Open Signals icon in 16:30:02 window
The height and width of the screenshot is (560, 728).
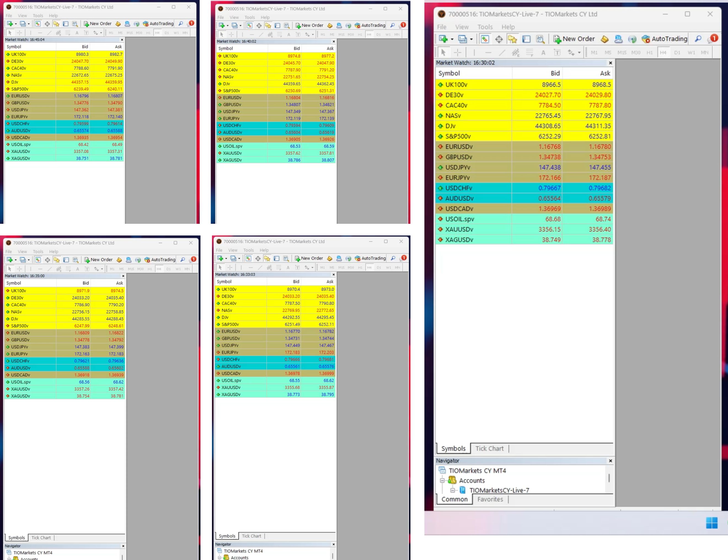pos(632,39)
